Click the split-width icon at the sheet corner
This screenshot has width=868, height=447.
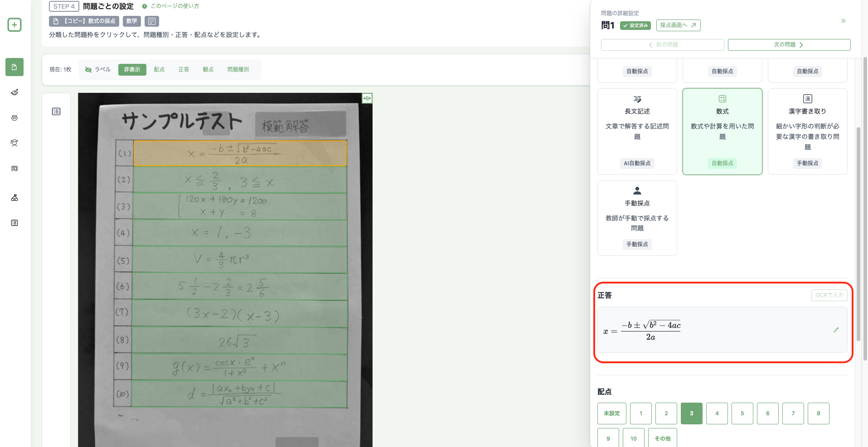[x=367, y=98]
